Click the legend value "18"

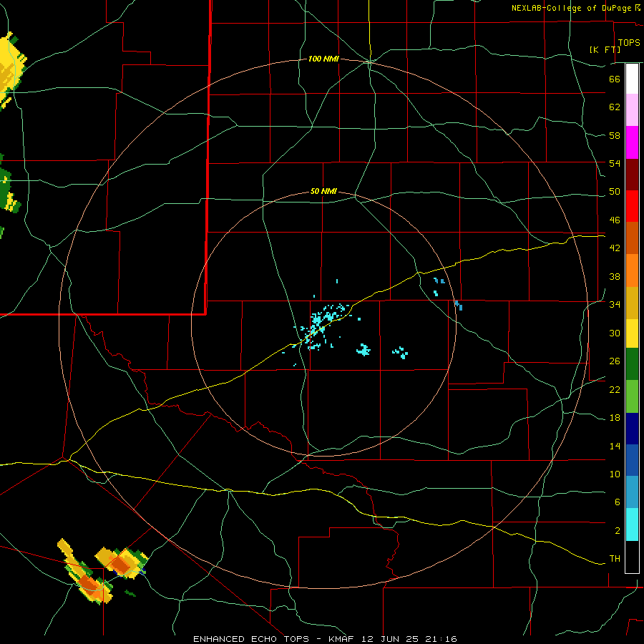[615, 418]
